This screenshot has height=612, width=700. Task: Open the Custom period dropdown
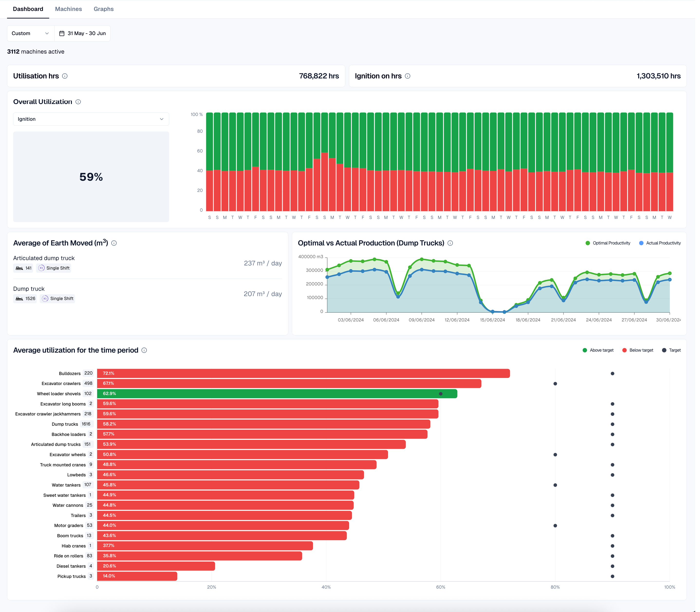(30, 33)
